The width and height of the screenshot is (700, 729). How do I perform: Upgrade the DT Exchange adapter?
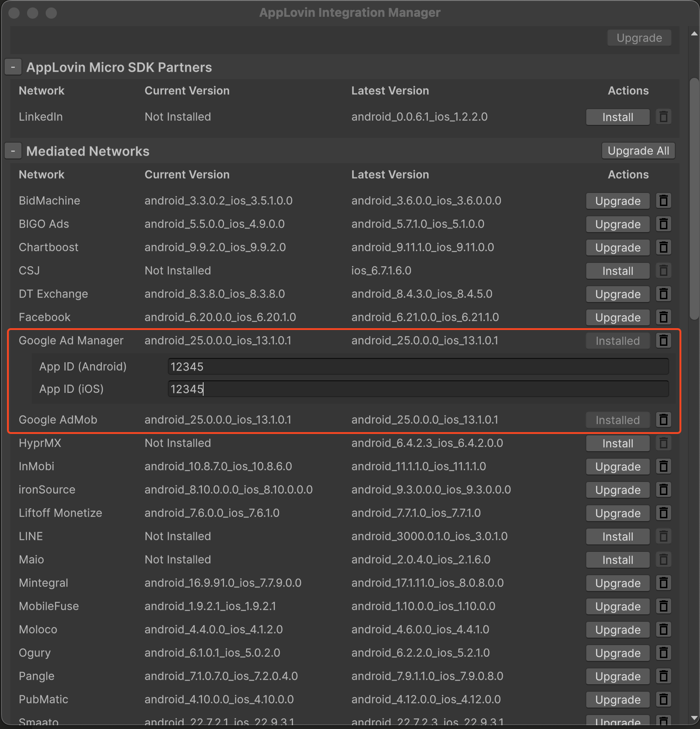pyautogui.click(x=618, y=294)
